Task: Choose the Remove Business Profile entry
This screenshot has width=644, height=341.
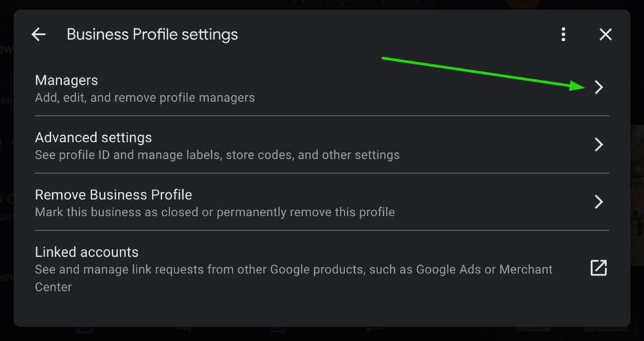Action: [113, 195]
